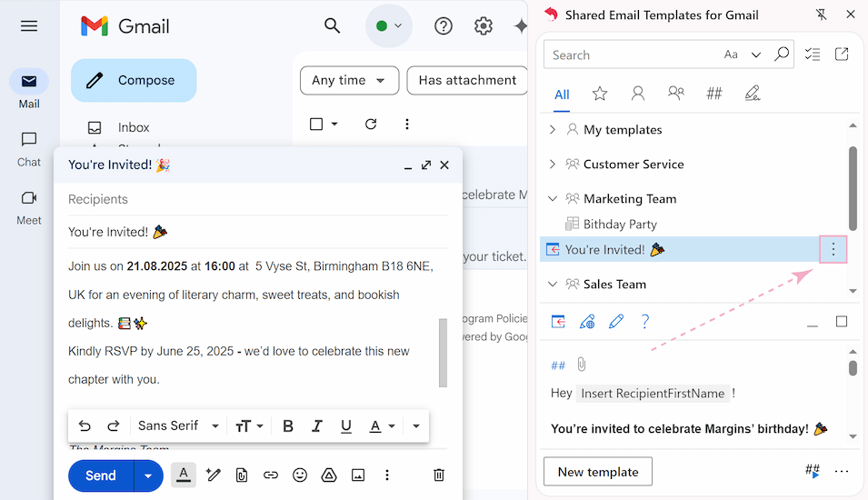Expand the My templates folder

click(552, 130)
